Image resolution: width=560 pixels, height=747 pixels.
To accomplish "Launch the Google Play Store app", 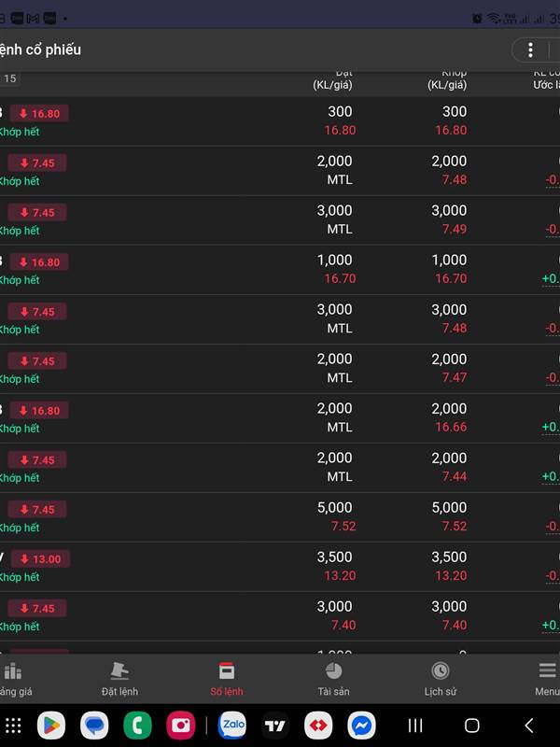I will point(51,726).
